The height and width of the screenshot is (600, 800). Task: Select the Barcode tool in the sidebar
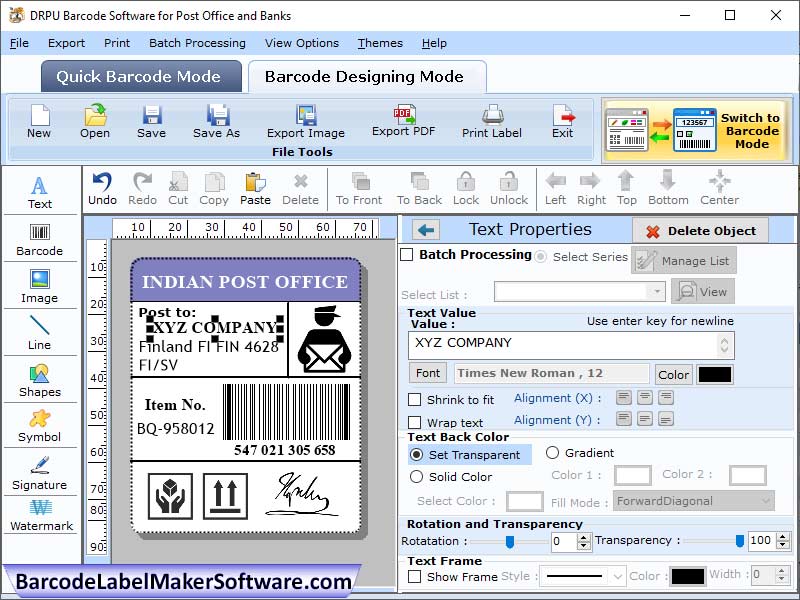pos(40,240)
